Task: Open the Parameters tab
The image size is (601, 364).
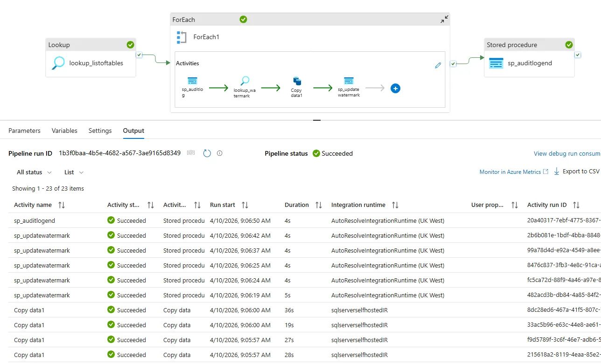Action: 24,130
